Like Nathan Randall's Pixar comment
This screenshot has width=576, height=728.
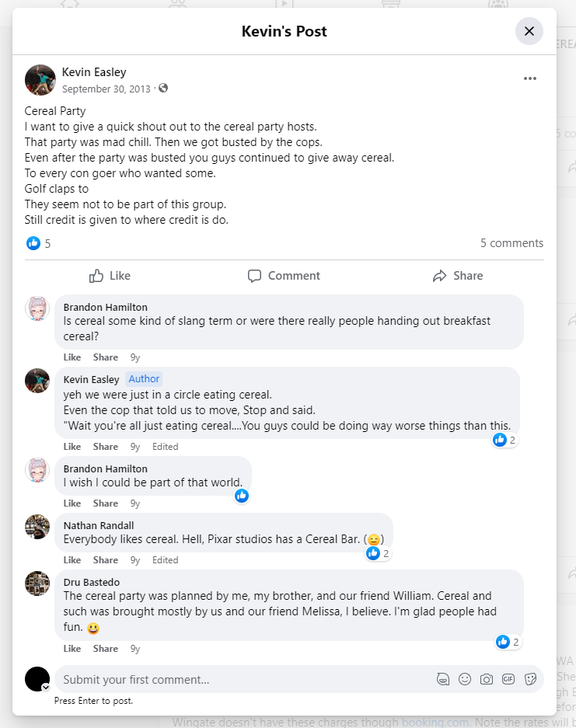[x=72, y=560]
